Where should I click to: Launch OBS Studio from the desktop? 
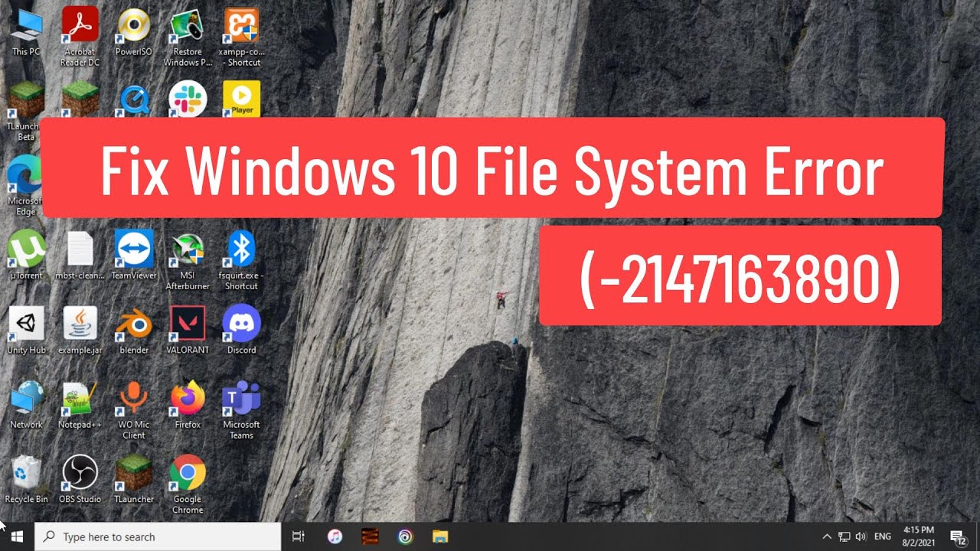80,480
